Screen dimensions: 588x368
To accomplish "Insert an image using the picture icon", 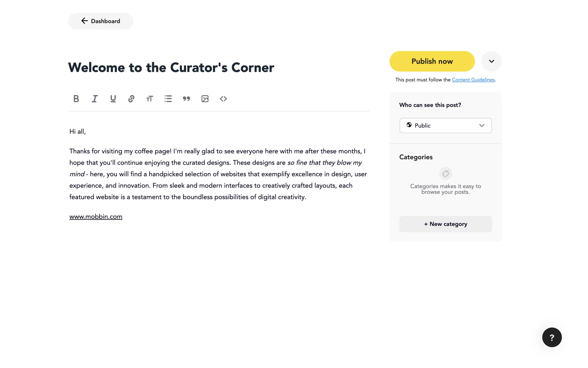I will [x=205, y=99].
